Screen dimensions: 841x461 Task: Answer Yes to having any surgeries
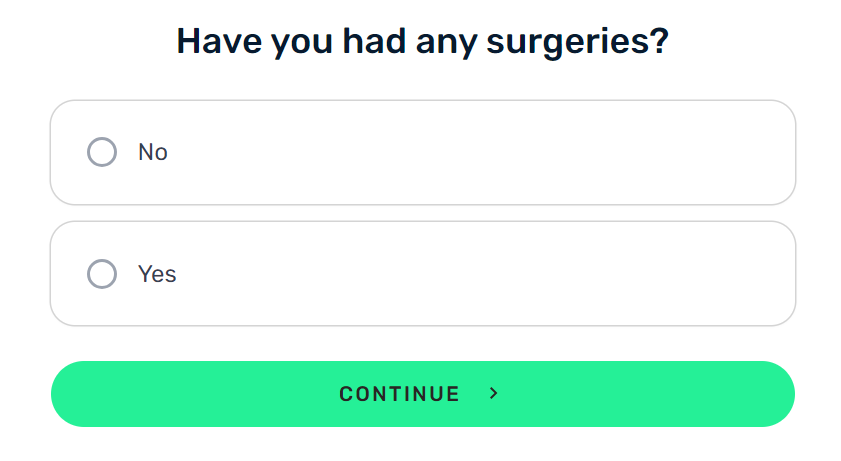pyautogui.click(x=423, y=273)
